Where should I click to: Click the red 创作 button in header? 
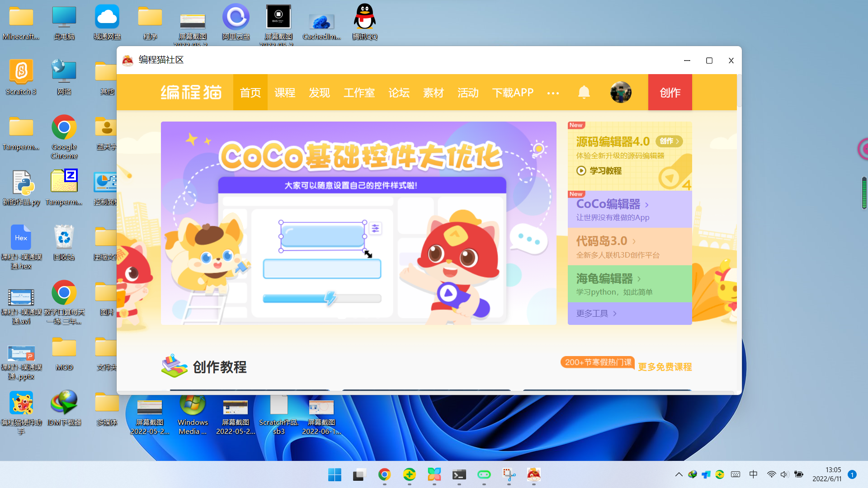pyautogui.click(x=670, y=92)
